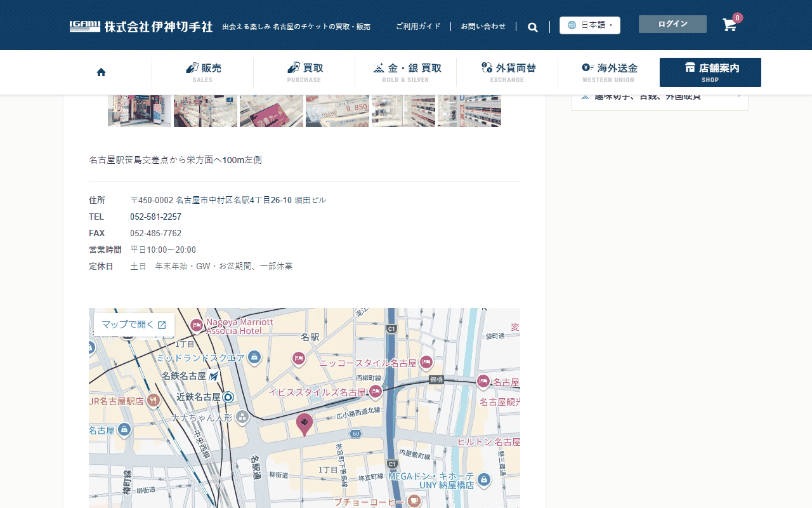The width and height of the screenshot is (812, 508).
Task: Open the shopping cart icon
Action: [730, 25]
